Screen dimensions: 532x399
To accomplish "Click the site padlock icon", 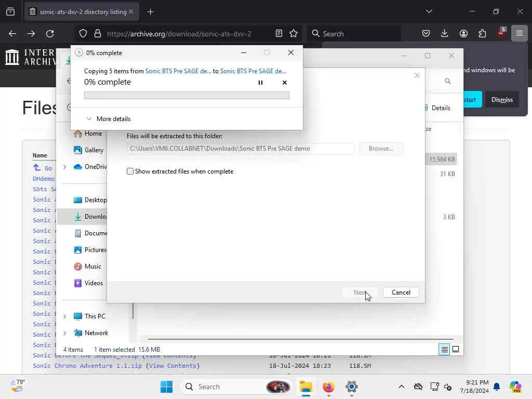I will 98,34.
